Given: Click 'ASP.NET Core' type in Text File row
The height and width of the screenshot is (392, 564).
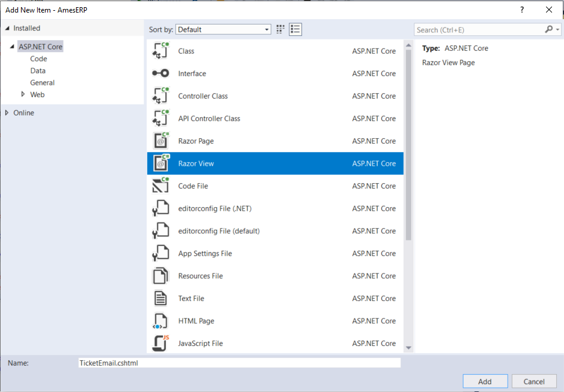Looking at the screenshot, I should tap(374, 298).
